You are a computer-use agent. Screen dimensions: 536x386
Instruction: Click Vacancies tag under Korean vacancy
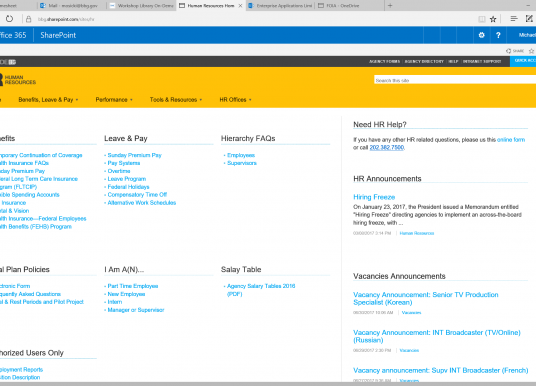(411, 312)
